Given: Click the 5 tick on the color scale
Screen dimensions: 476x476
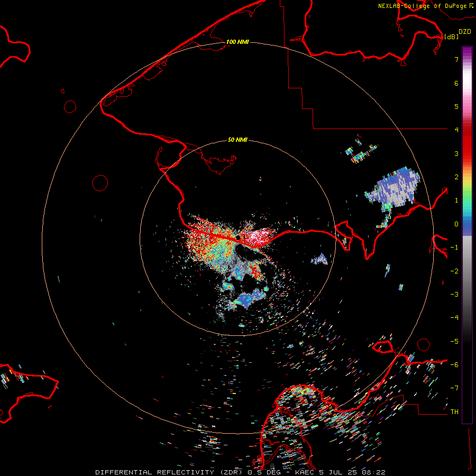Looking at the screenshot, I should point(456,106).
